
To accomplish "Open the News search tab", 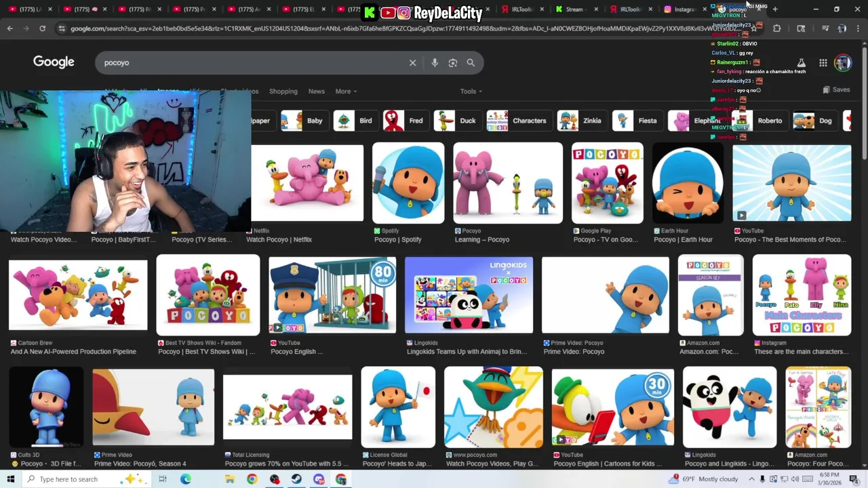I will click(317, 91).
